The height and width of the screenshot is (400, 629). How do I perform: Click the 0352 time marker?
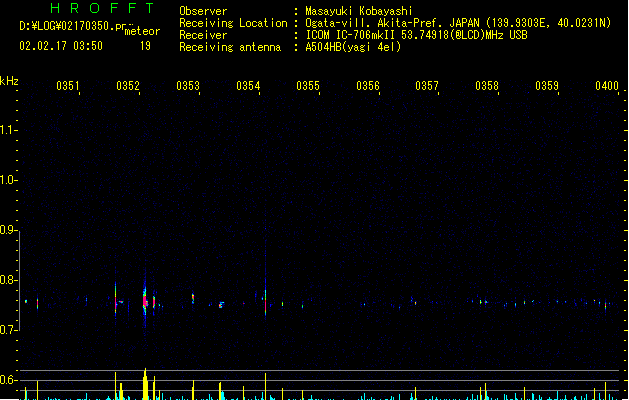(128, 86)
